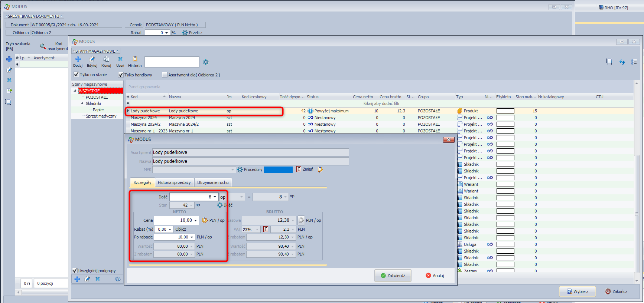Image resolution: width=644 pixels, height=303 pixels.
Task: Click the Anuluj button
Action: click(435, 276)
